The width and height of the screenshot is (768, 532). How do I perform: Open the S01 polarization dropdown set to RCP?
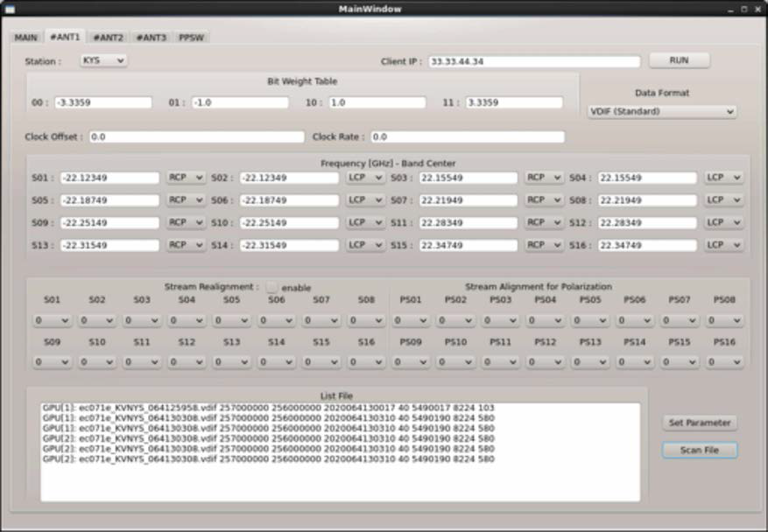pos(186,178)
